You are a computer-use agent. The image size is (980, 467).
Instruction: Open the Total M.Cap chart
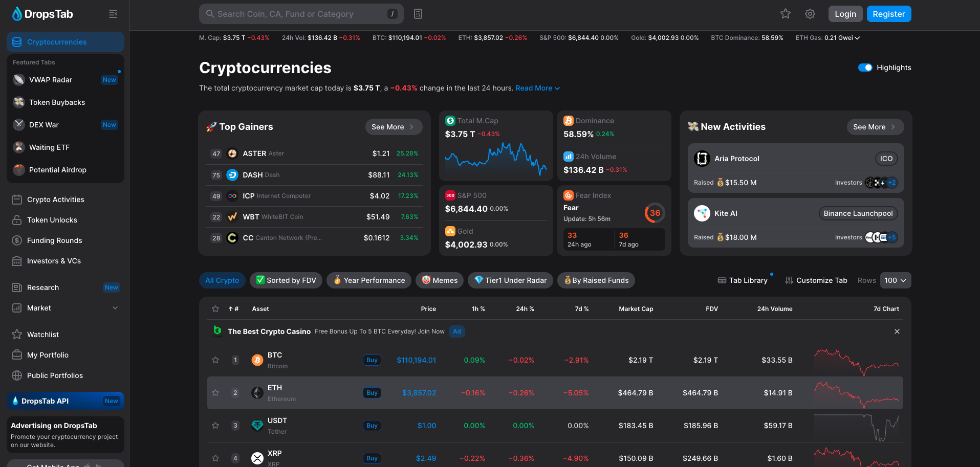496,160
